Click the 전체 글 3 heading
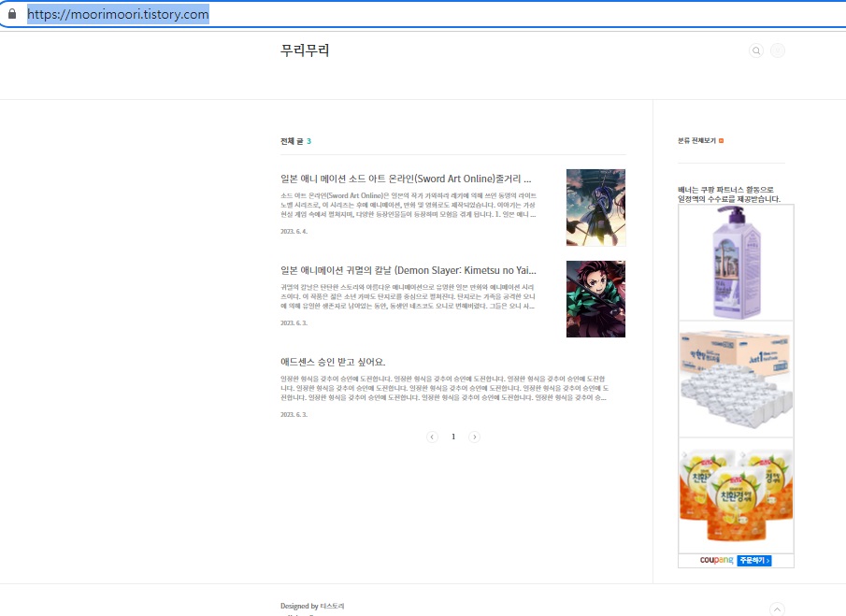Screen dimensions: 846x616 [x=295, y=141]
